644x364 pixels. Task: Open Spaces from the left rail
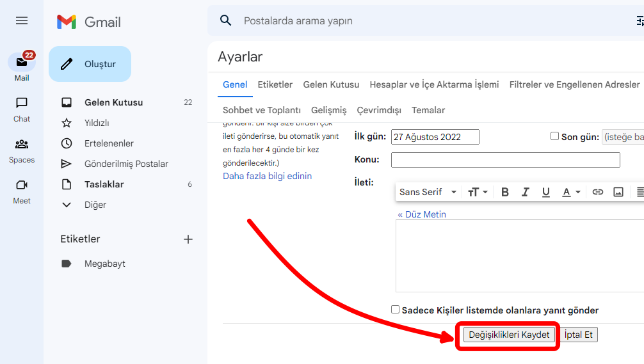(22, 145)
